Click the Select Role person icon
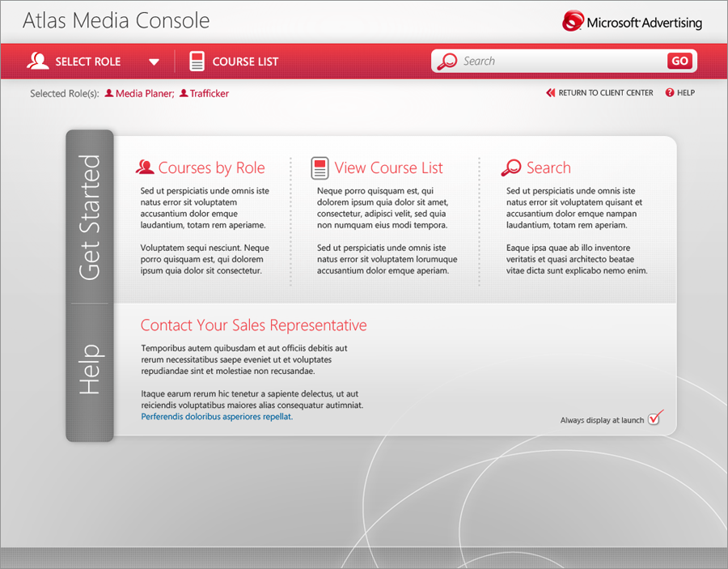 pyautogui.click(x=37, y=61)
